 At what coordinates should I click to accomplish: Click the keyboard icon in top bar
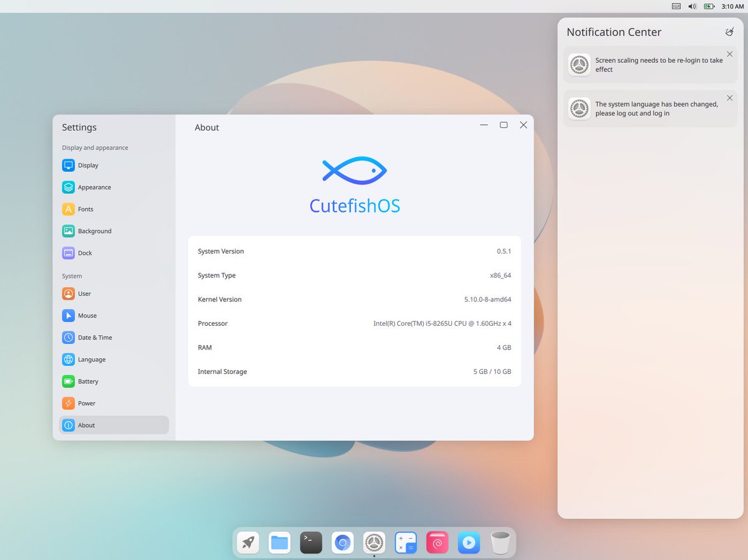point(676,6)
